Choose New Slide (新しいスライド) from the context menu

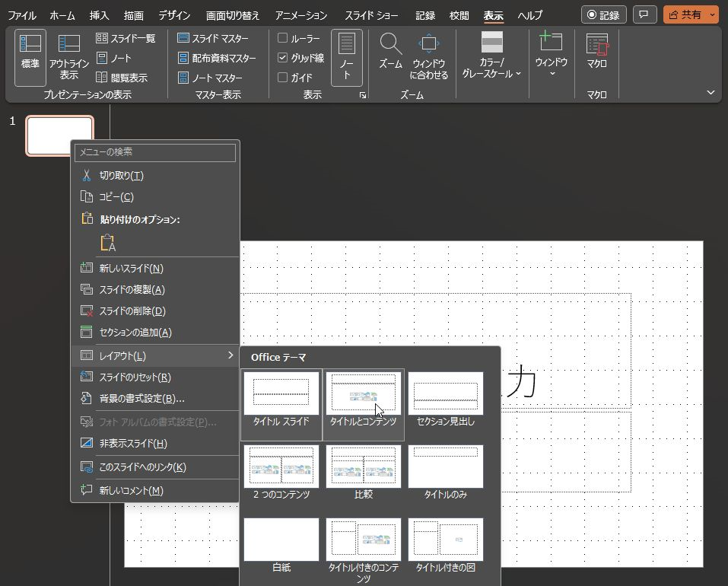coord(131,269)
